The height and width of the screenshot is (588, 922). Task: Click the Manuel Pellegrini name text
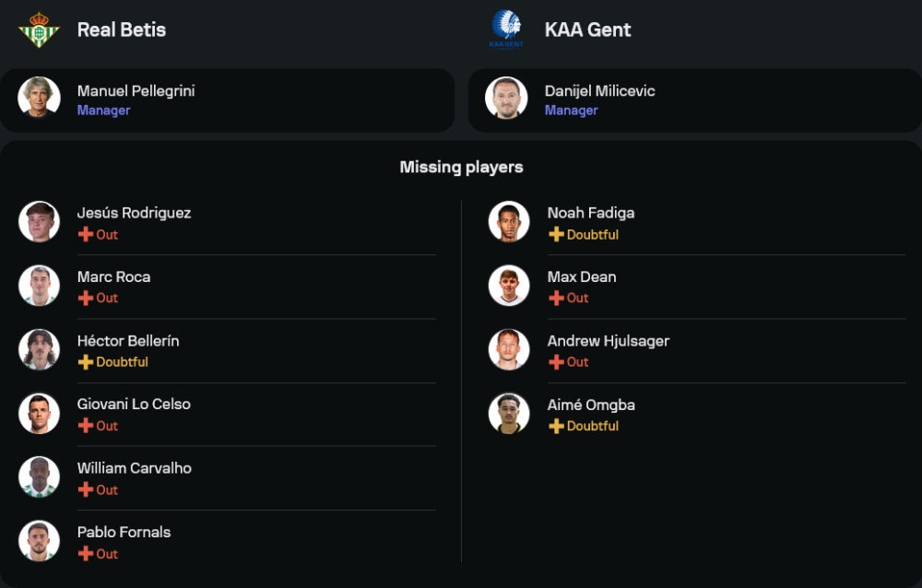[x=136, y=90]
